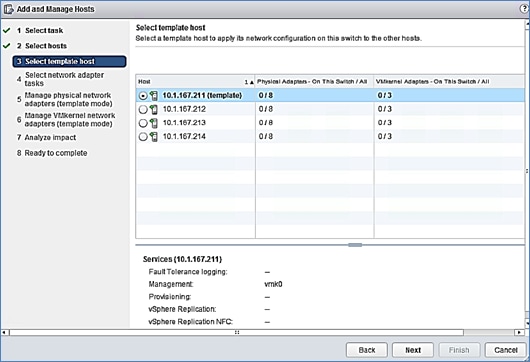Select the 10.1.167.211 template radio button
530x362 pixels.
(x=143, y=96)
